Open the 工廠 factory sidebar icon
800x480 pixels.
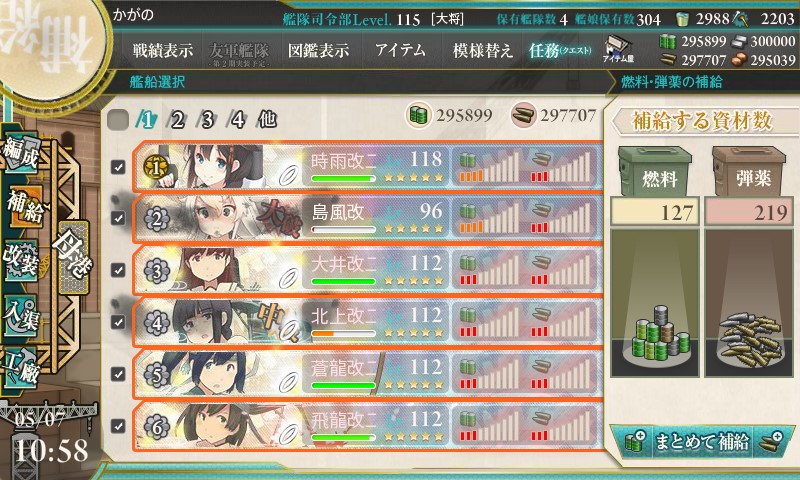coord(21,367)
